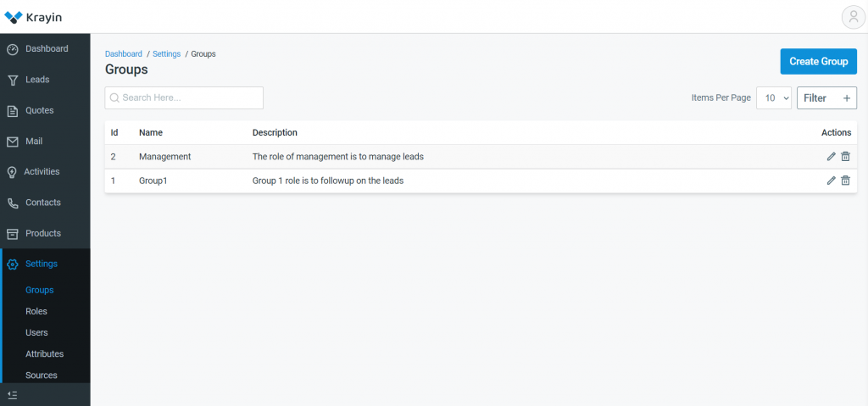Delete the Group1 row using trash icon

tap(845, 181)
